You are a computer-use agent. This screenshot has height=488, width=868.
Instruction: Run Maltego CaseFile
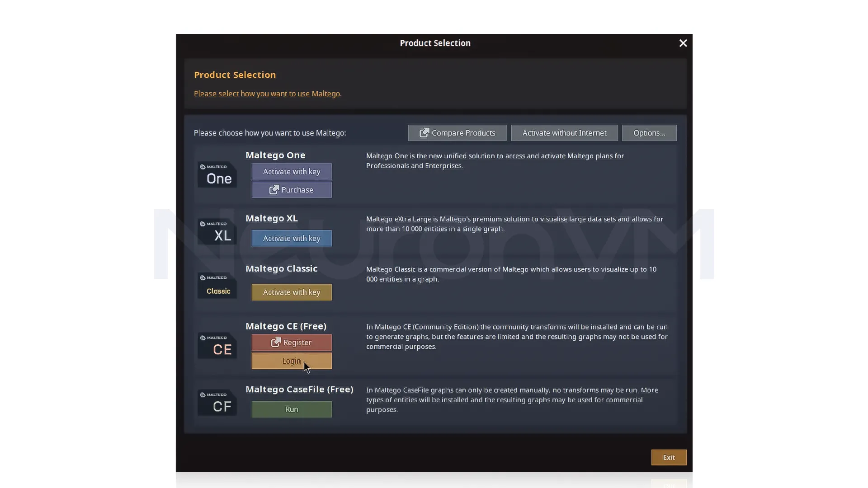coord(292,409)
